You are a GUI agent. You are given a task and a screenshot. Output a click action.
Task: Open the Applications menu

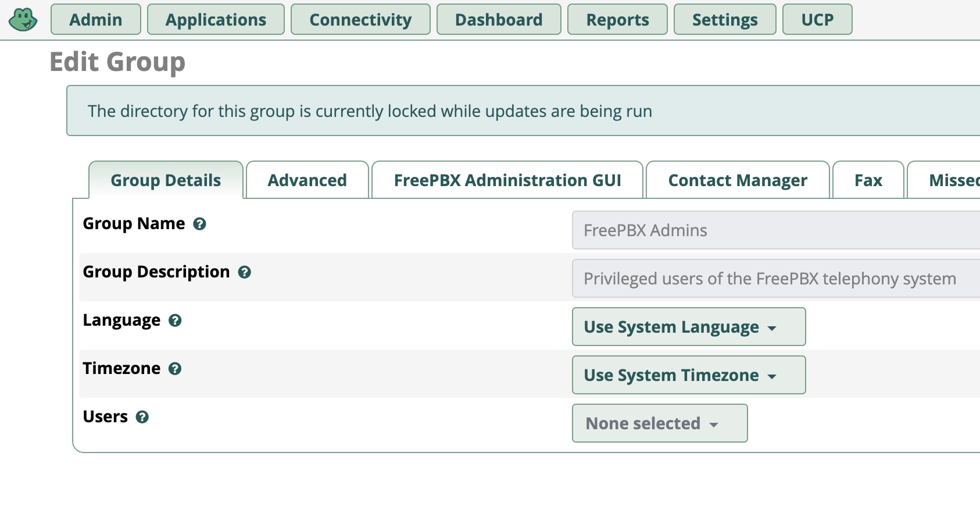pos(216,20)
